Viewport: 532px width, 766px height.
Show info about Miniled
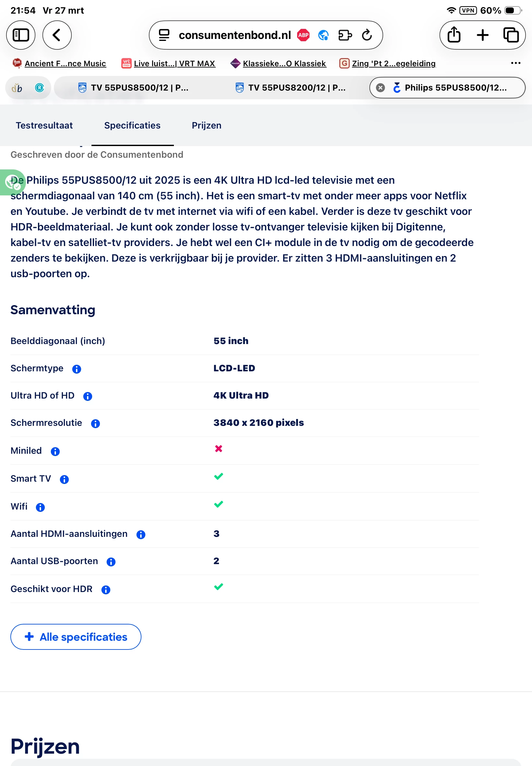(x=55, y=451)
